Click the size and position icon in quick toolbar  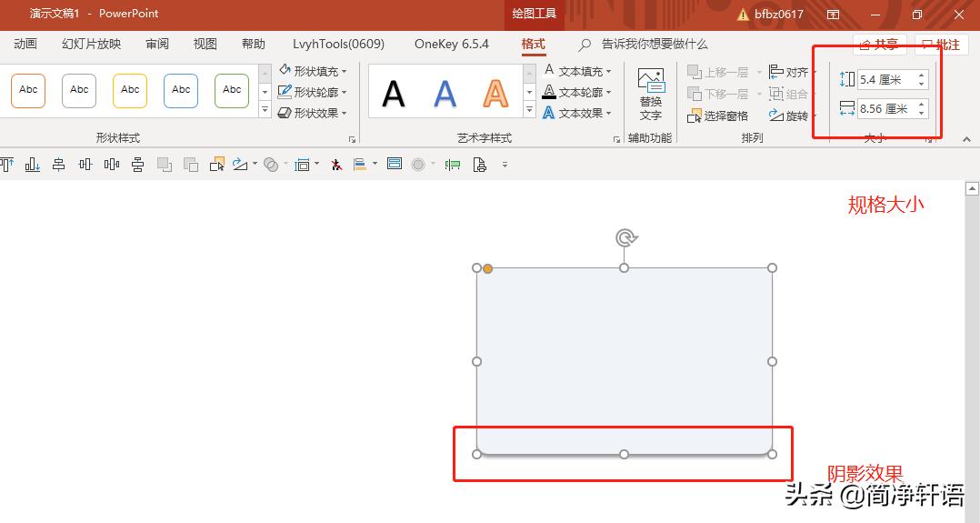click(x=303, y=165)
